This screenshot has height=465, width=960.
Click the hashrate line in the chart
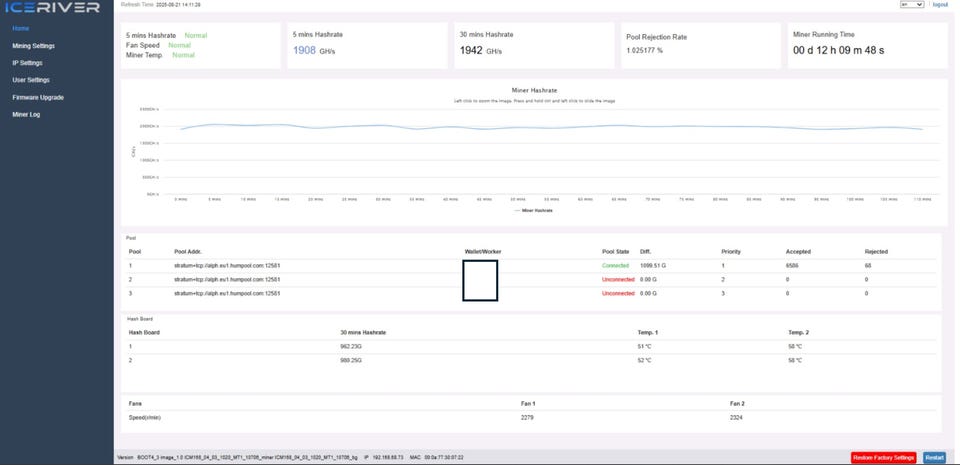point(551,127)
